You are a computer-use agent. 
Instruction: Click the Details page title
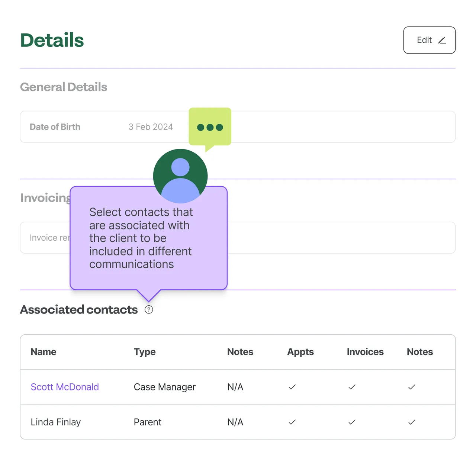click(x=52, y=40)
